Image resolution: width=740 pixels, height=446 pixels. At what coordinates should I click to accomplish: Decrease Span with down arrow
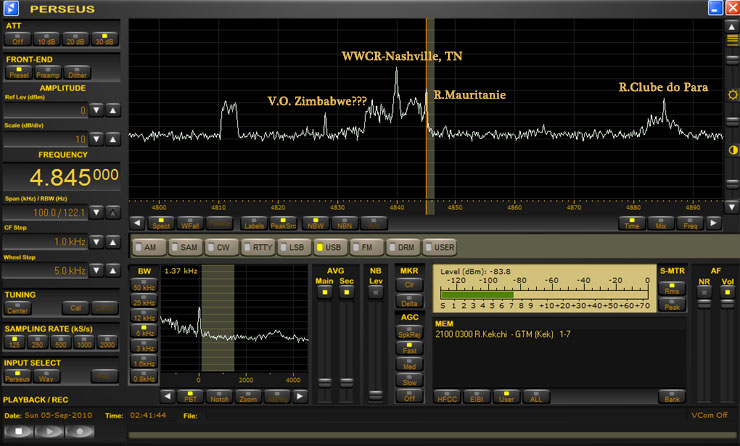pyautogui.click(x=96, y=212)
